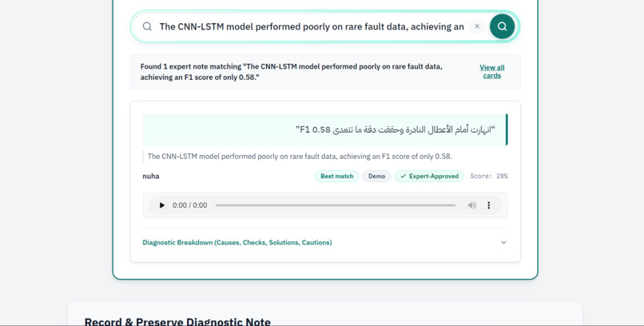Click the English translation under the Arabic quote
The image size is (644, 326).
[x=300, y=157]
